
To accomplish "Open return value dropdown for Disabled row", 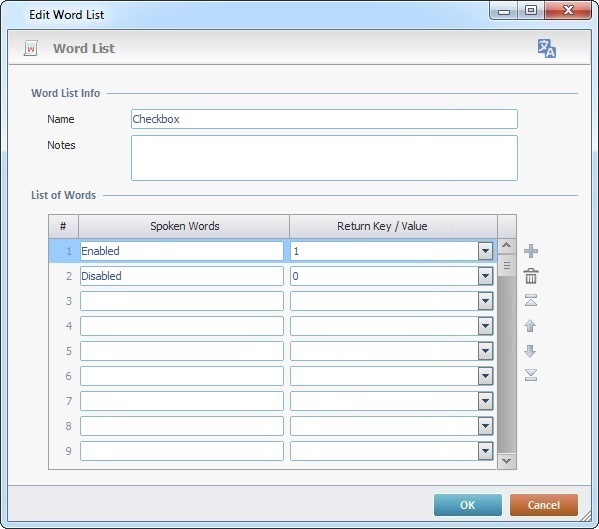I will pyautogui.click(x=485, y=276).
